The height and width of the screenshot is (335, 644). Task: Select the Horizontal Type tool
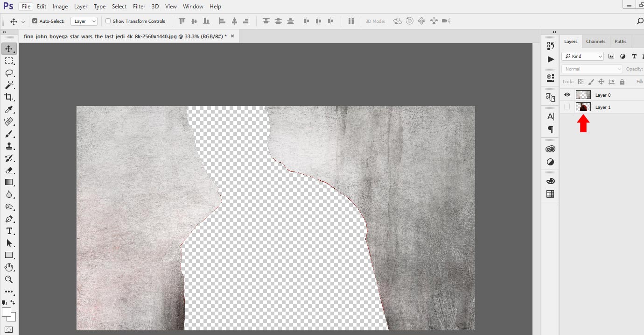(x=9, y=231)
